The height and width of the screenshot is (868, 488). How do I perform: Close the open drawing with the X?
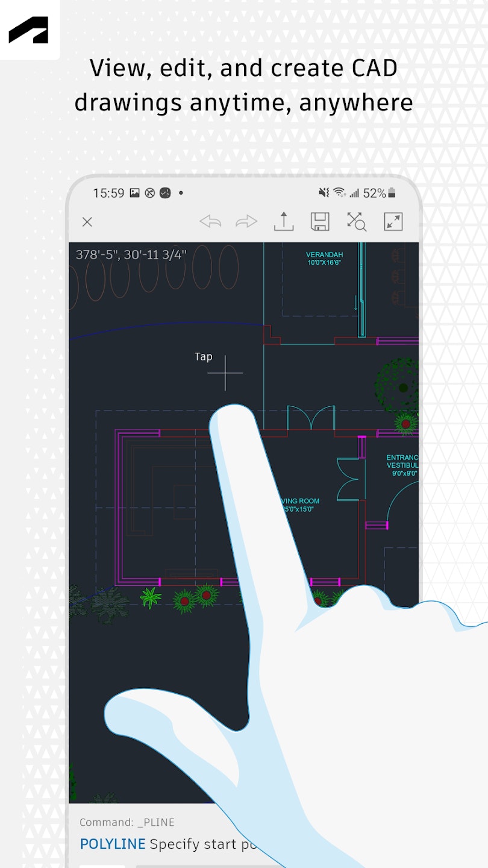point(87,222)
